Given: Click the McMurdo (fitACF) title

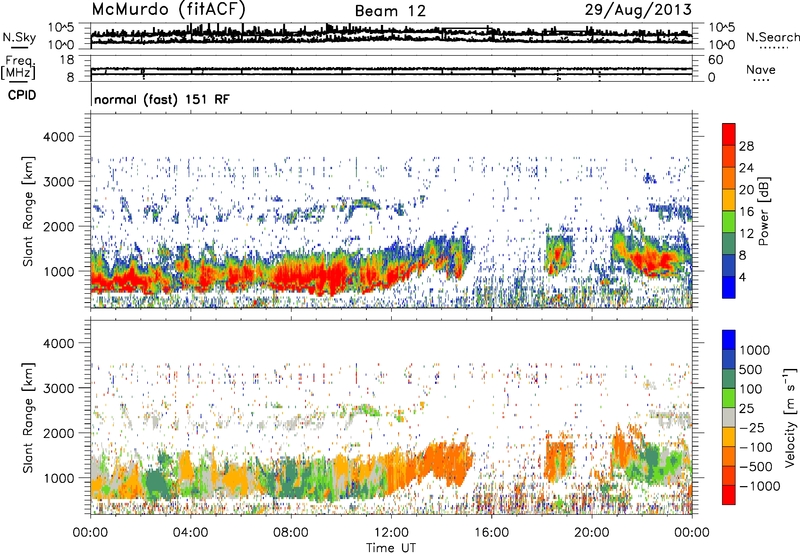Looking at the screenshot, I should pyautogui.click(x=168, y=9).
